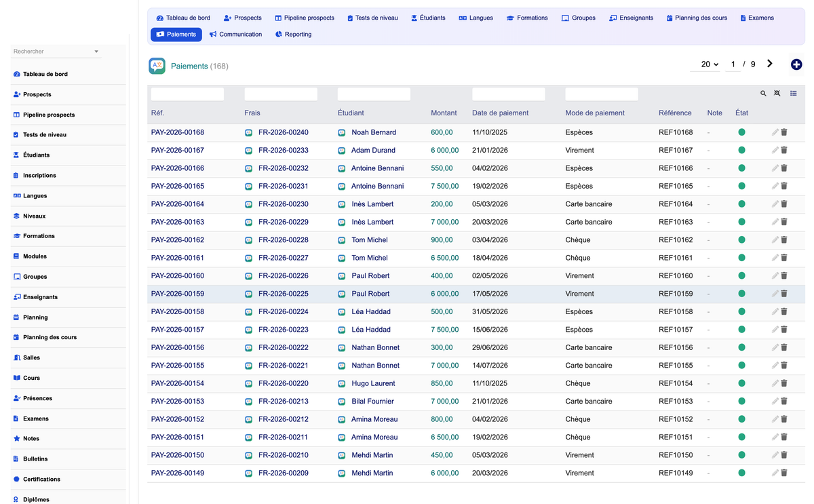Click amount 7 500,00 for PAY-2026-00165
The image size is (814, 504).
[x=445, y=186]
